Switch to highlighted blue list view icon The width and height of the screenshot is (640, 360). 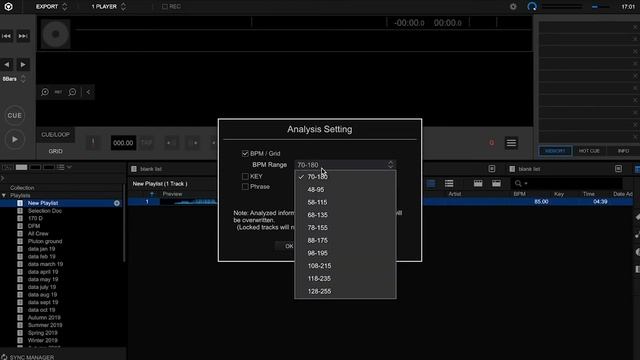(431, 183)
